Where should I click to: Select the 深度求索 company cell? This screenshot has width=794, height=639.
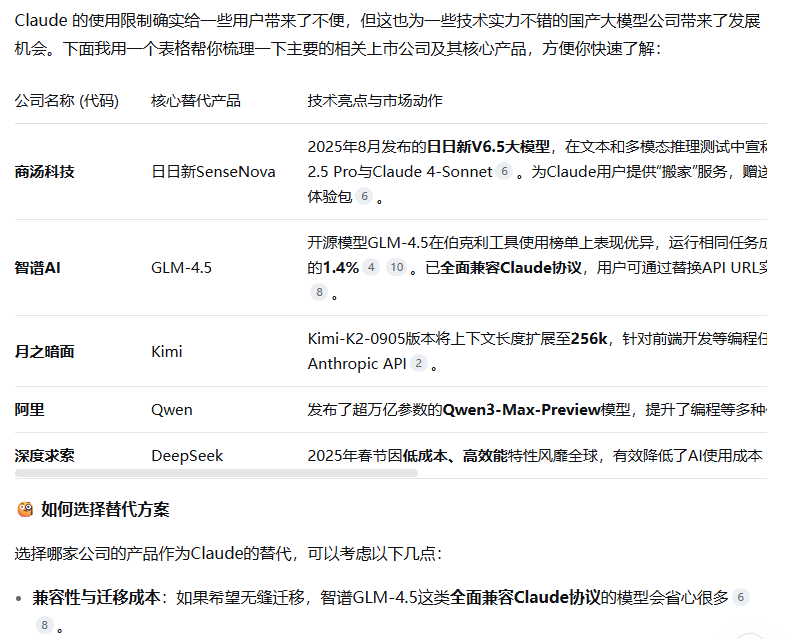coord(45,456)
